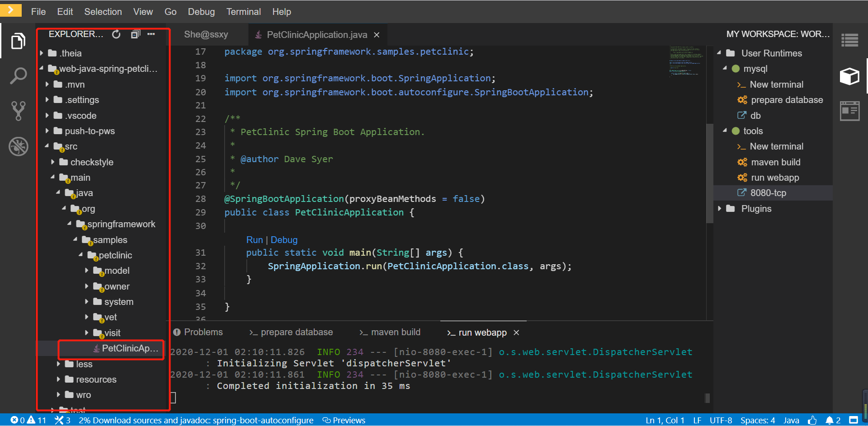Open the Debug view icon
The width and height of the screenshot is (868, 426).
(18, 146)
